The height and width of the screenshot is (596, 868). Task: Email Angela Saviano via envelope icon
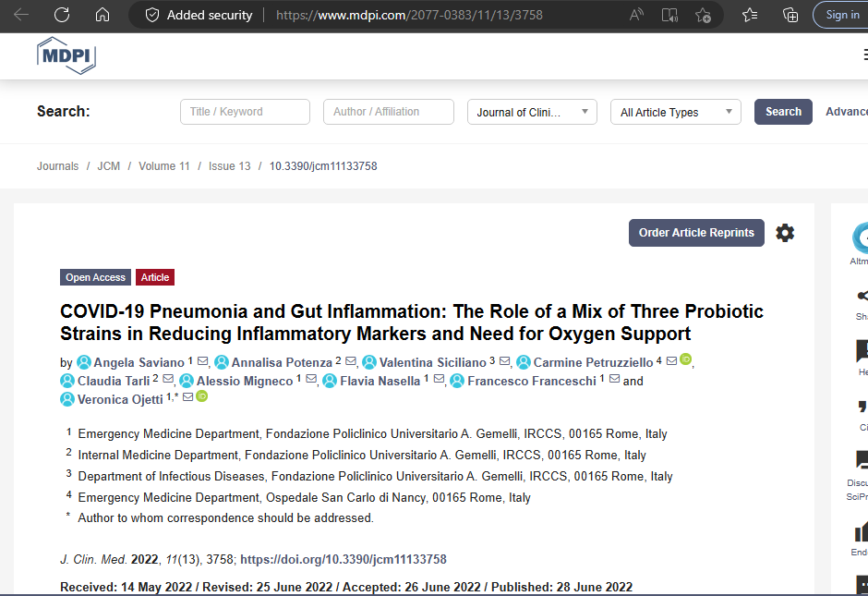202,361
